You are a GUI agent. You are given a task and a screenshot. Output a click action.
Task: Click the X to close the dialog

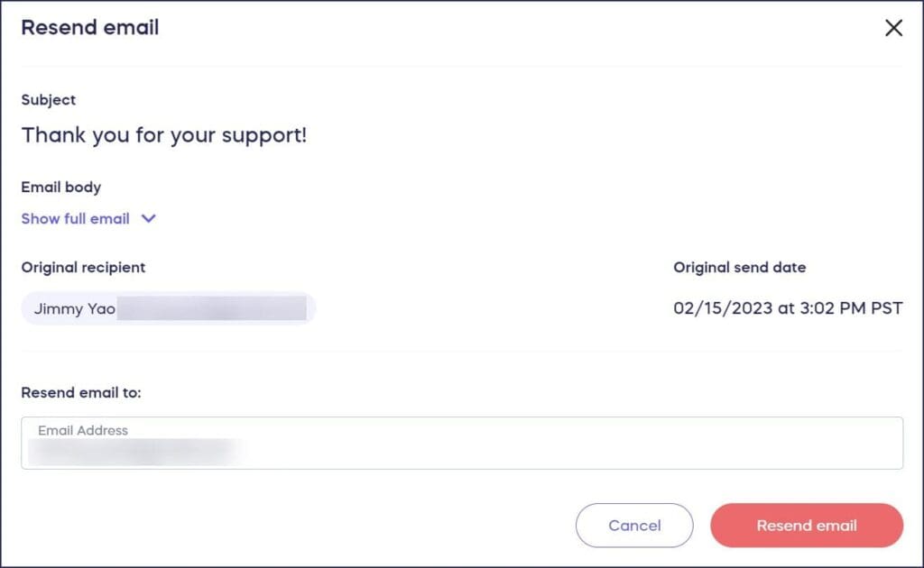(893, 28)
